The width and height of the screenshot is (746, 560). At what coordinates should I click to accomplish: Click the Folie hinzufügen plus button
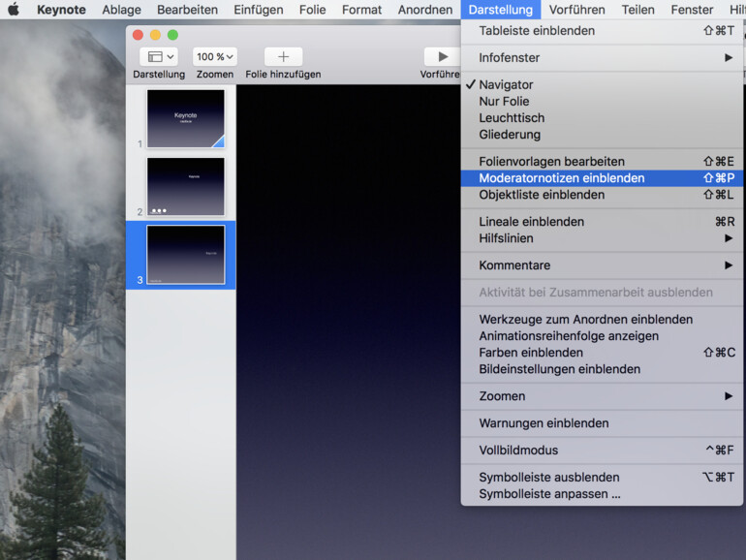tap(283, 57)
